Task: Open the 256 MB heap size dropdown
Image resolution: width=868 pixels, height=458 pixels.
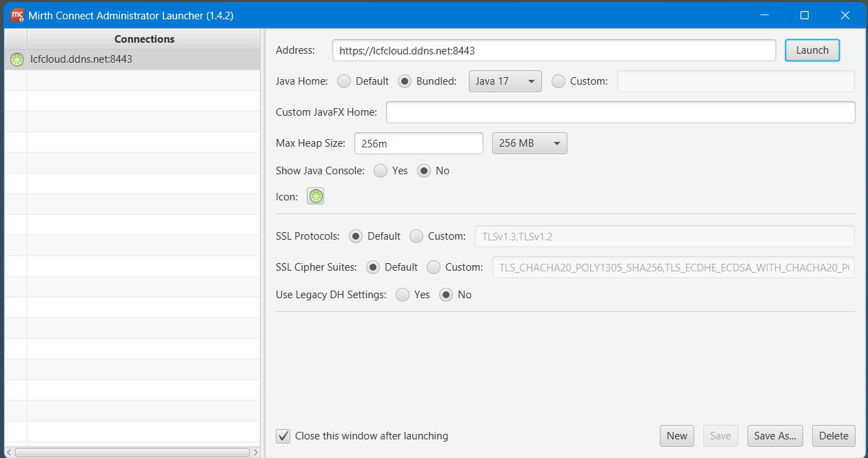Action: click(529, 143)
